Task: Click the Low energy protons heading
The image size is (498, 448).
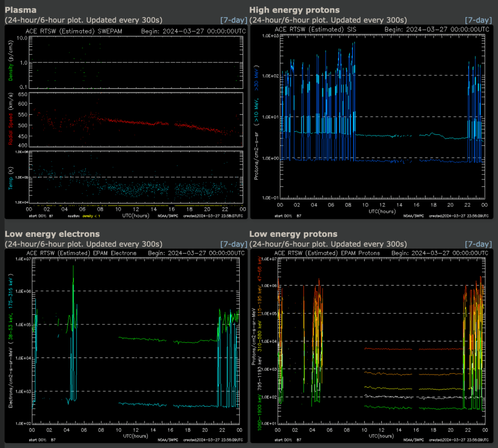Action: pyautogui.click(x=293, y=234)
